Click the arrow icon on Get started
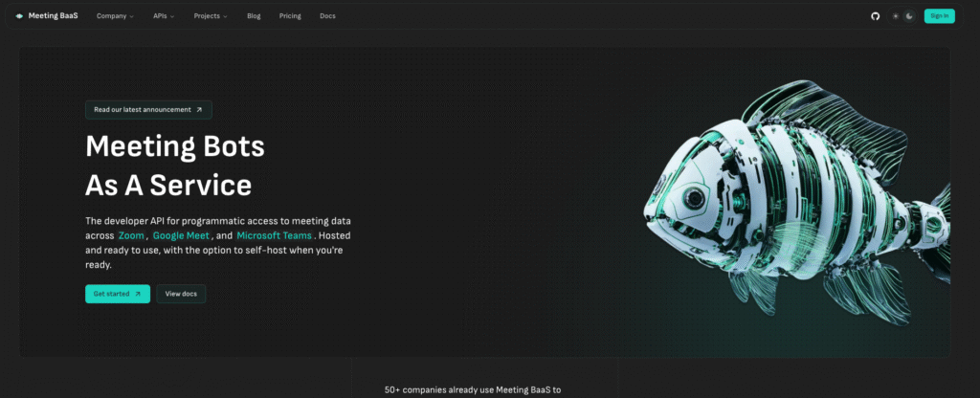The image size is (980, 398). [x=138, y=294]
